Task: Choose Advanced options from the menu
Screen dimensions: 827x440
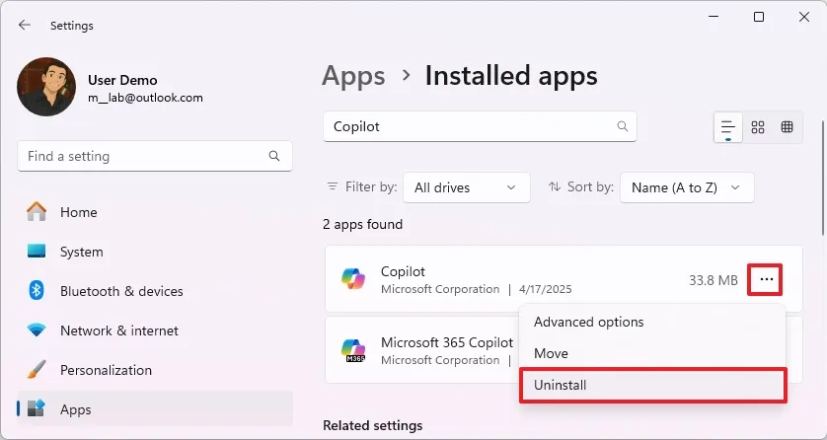Action: point(589,322)
